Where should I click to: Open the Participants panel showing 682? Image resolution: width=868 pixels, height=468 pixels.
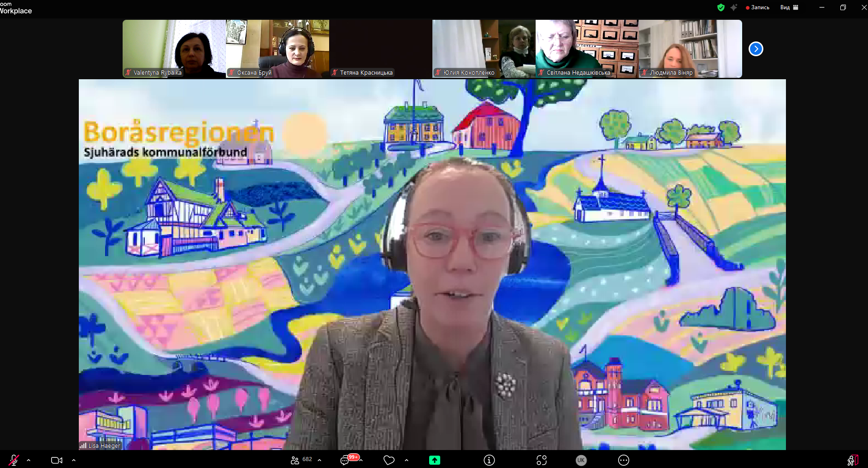click(x=301, y=460)
